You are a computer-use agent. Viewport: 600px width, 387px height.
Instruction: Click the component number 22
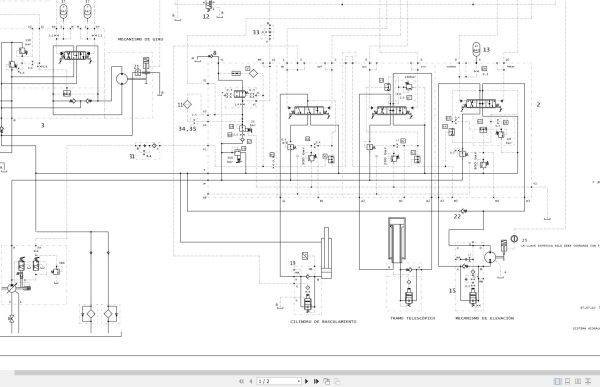coord(457,216)
